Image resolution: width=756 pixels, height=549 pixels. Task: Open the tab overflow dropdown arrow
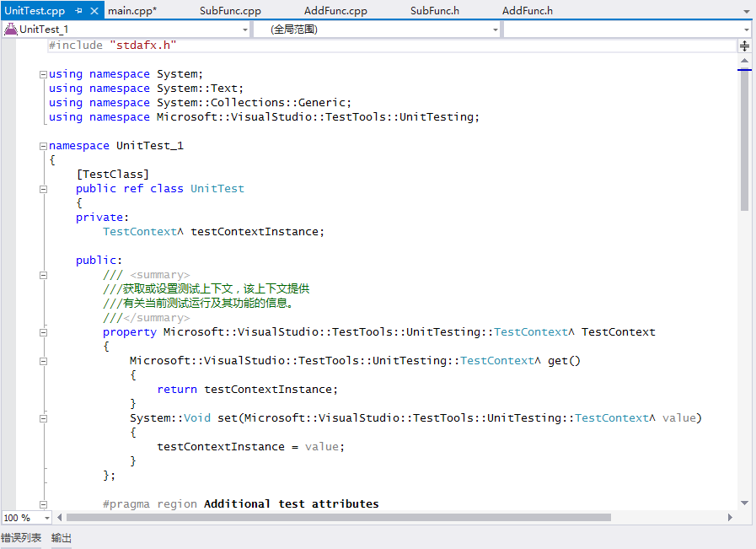[x=747, y=12]
